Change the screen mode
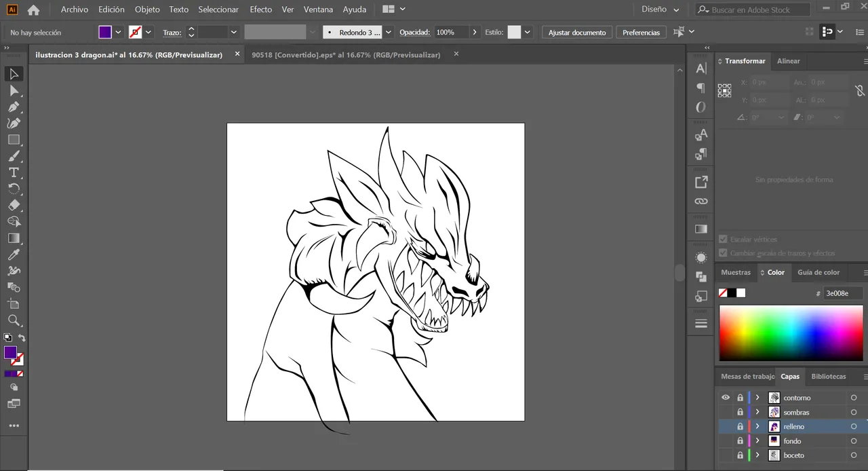The height and width of the screenshot is (471, 868). (x=14, y=404)
